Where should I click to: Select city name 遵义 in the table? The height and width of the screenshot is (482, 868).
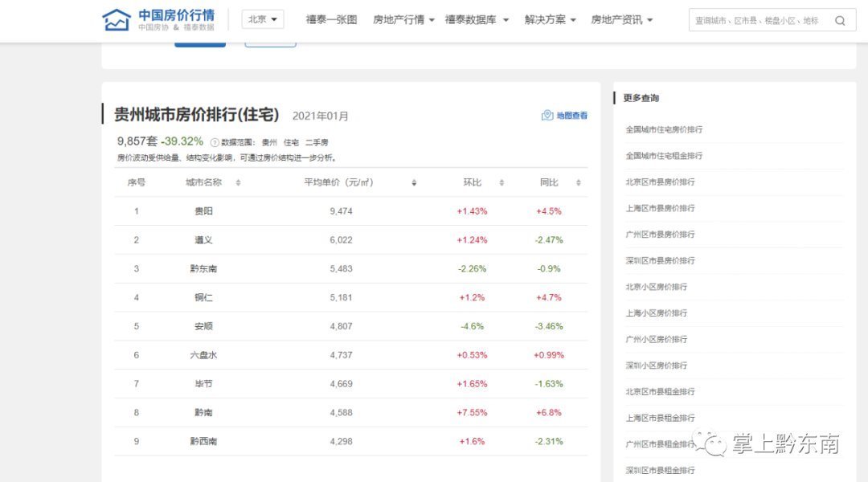(x=203, y=239)
